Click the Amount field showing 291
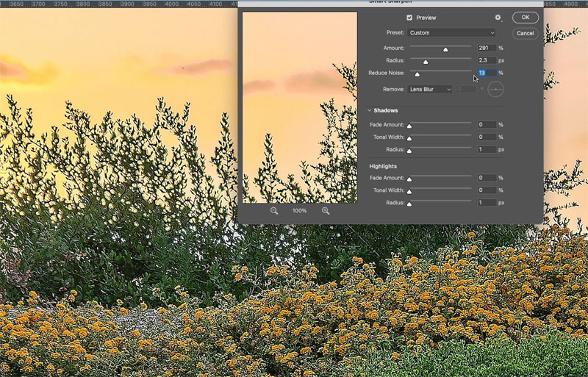 (487, 48)
